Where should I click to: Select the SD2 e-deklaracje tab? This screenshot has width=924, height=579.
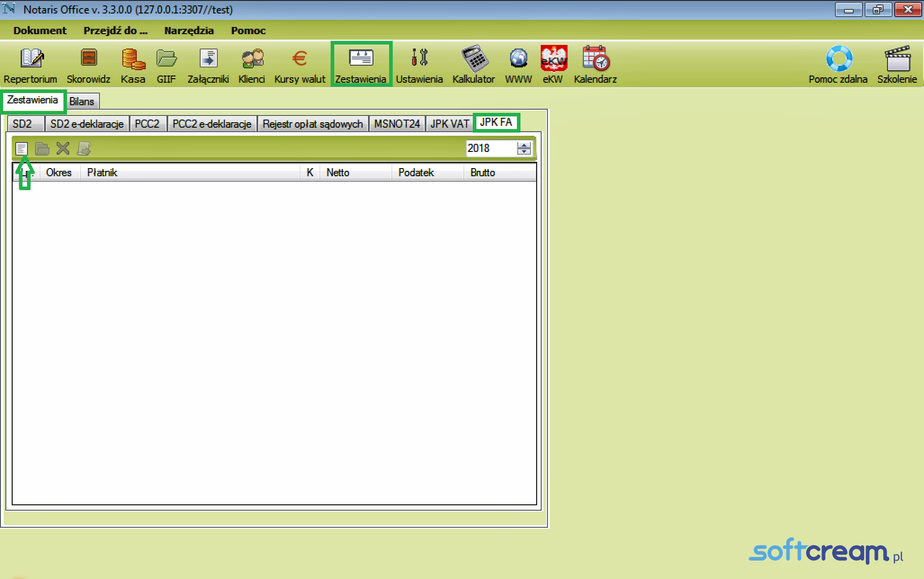tap(87, 124)
